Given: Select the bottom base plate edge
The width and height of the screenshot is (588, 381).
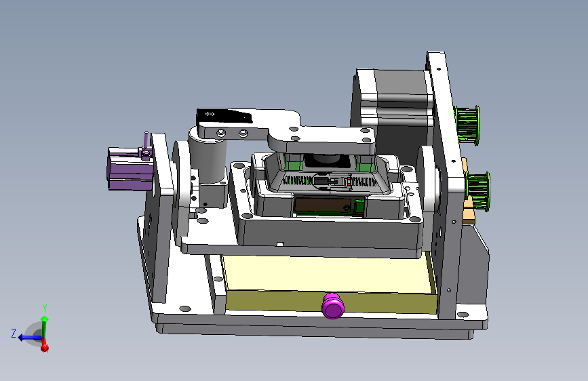Looking at the screenshot, I should click(x=315, y=330).
